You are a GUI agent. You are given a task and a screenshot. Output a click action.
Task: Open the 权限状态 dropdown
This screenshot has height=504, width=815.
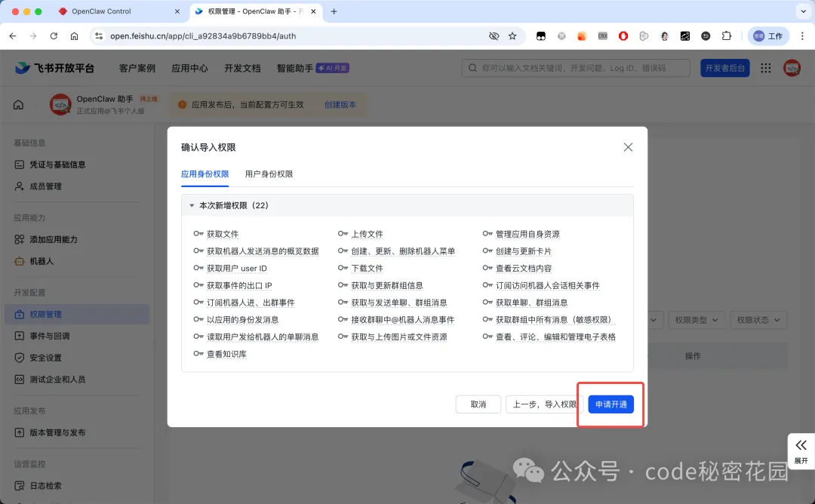pyautogui.click(x=758, y=320)
